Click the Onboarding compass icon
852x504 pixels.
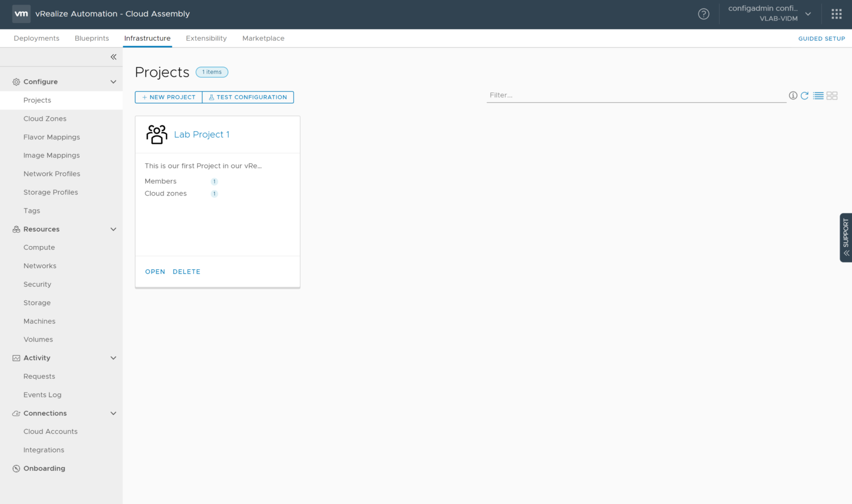(x=16, y=469)
